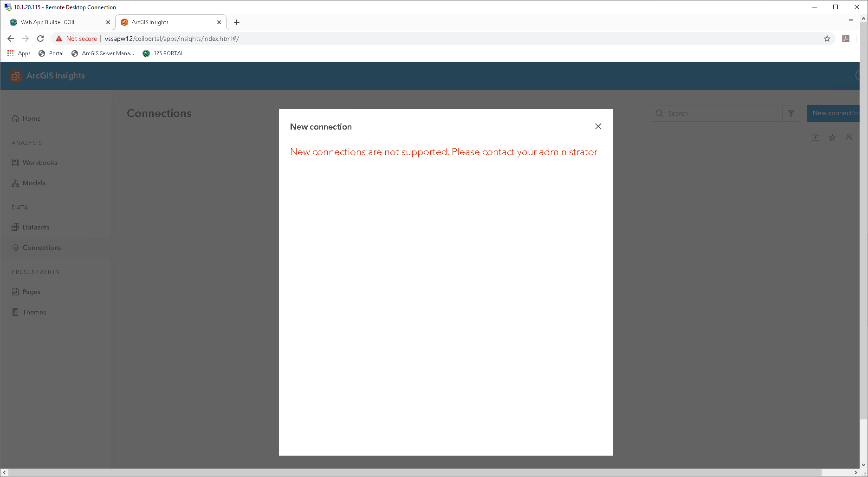The width and height of the screenshot is (868, 477).
Task: Focus the Search connections field
Action: 717,113
